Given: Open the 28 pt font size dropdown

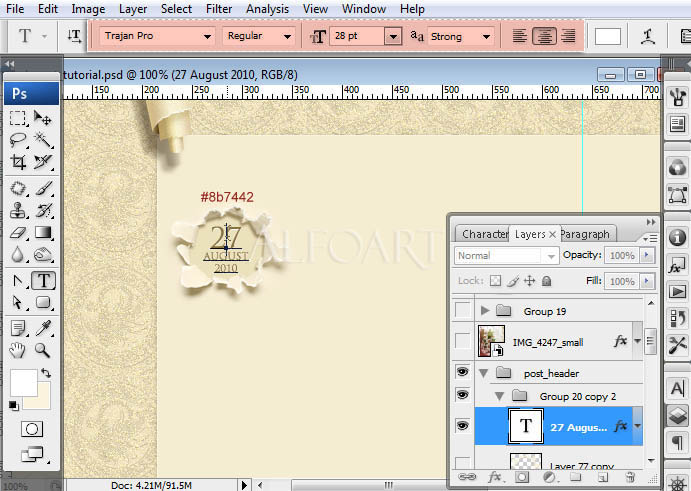Looking at the screenshot, I should click(393, 37).
